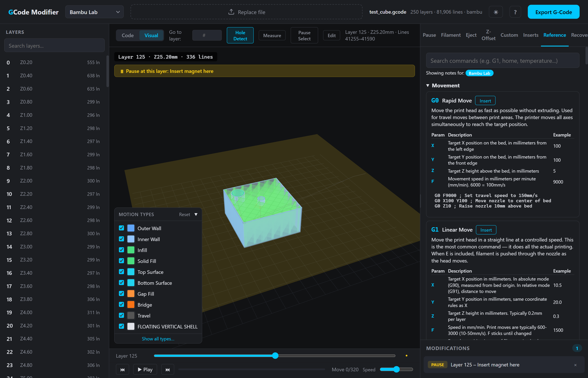Click the Bambu Lab notes badge
Image resolution: width=588 pixels, height=378 pixels.
pyautogui.click(x=479, y=73)
